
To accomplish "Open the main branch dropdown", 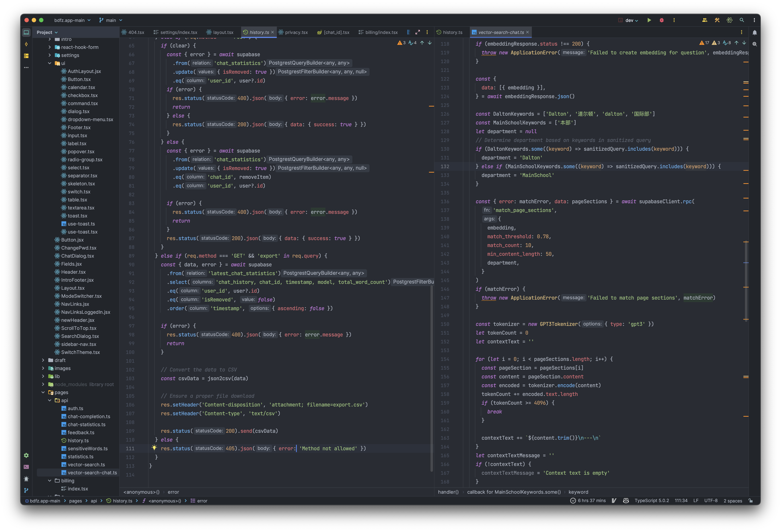I will click(x=111, y=20).
